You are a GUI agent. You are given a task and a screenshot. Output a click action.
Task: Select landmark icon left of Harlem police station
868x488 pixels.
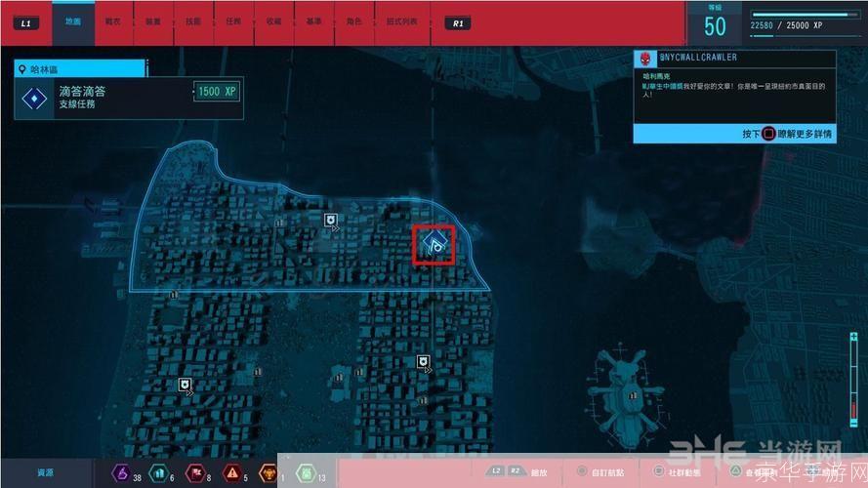coord(279,223)
